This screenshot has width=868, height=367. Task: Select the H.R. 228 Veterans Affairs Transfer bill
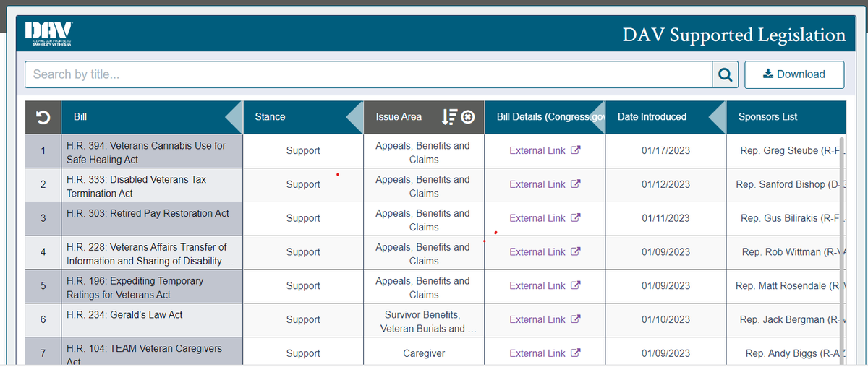coord(152,253)
